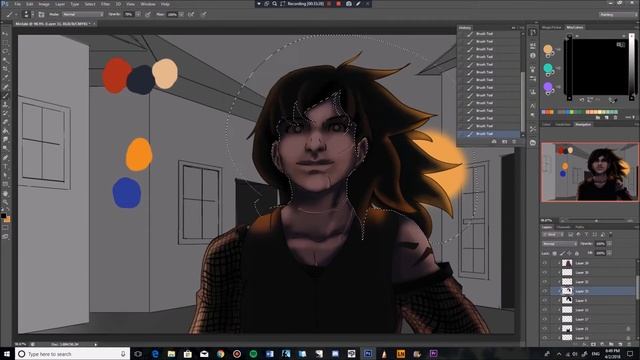Open the Flow slider dropdown
The image size is (640, 360).
[181, 14]
